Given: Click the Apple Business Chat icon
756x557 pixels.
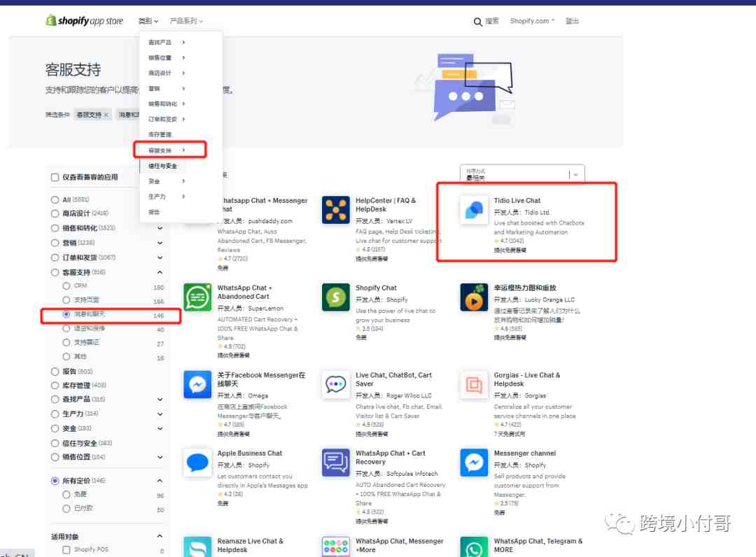Looking at the screenshot, I should click(197, 463).
